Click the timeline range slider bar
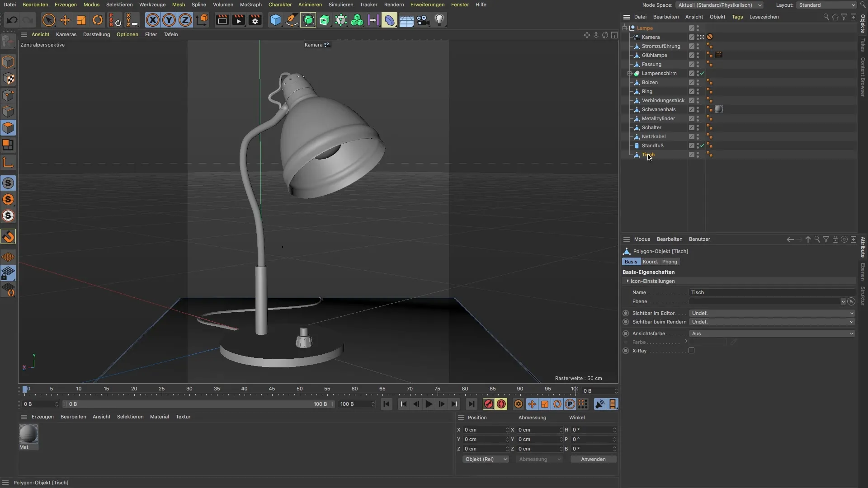This screenshot has height=488, width=868. 198,404
